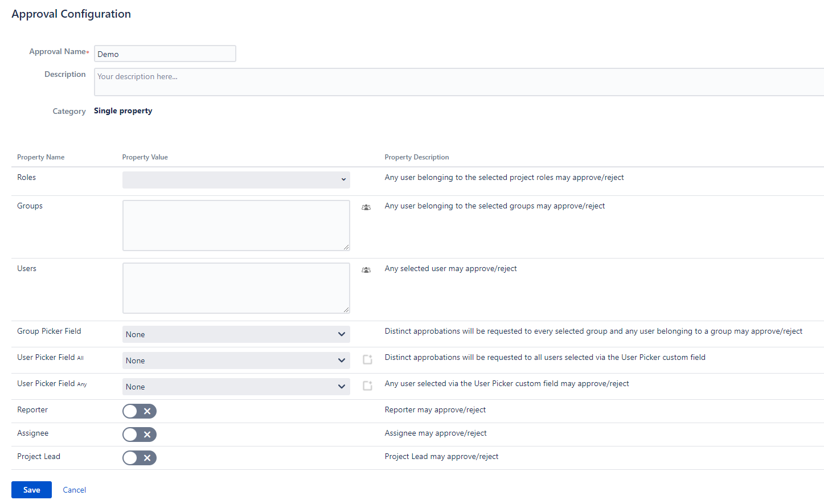
Task: Click the Save button
Action: pyautogui.click(x=31, y=490)
